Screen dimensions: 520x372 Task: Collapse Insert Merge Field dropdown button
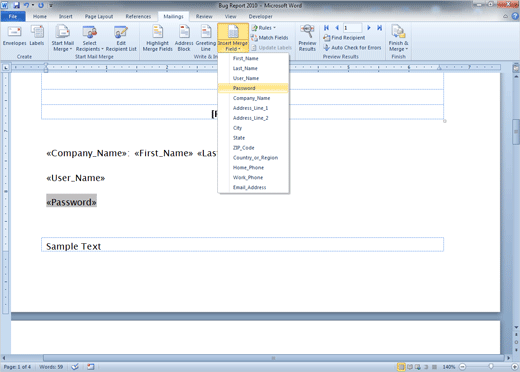233,38
